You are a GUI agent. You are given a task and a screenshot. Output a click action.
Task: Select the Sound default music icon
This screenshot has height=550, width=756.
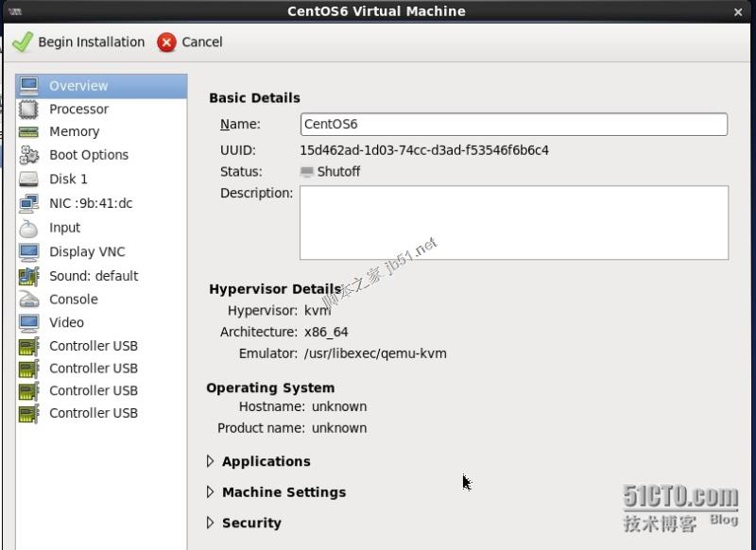(x=29, y=276)
